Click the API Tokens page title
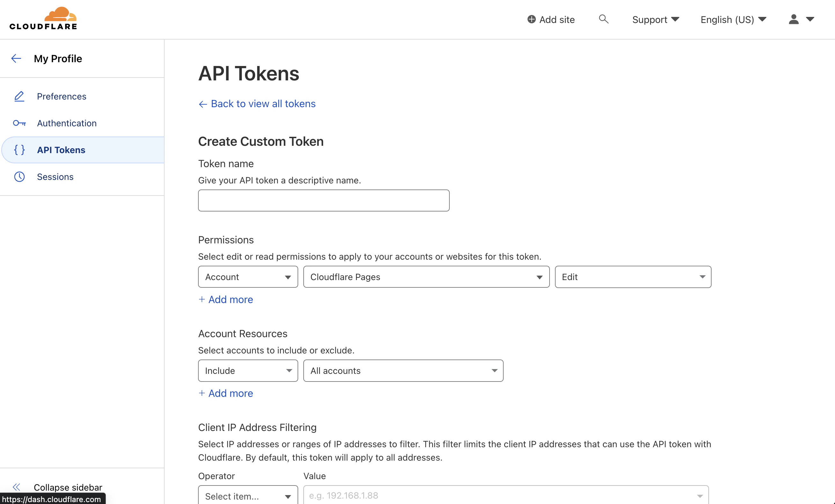The image size is (835, 504). click(x=248, y=73)
